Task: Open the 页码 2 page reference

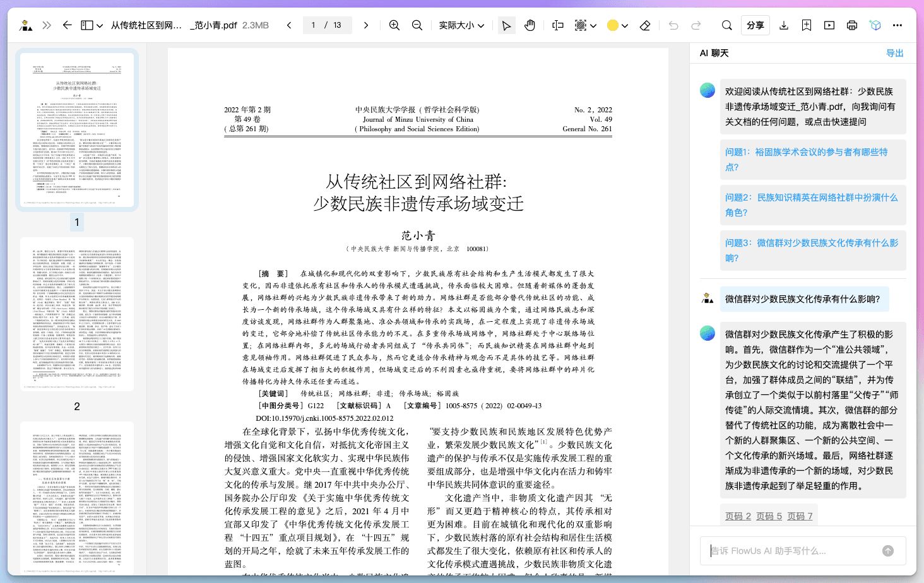Action: coord(738,516)
